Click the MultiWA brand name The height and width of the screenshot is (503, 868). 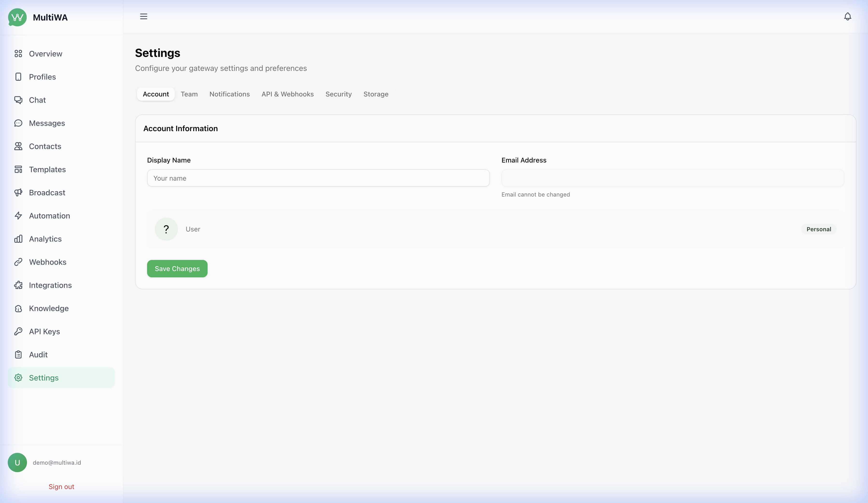[50, 17]
